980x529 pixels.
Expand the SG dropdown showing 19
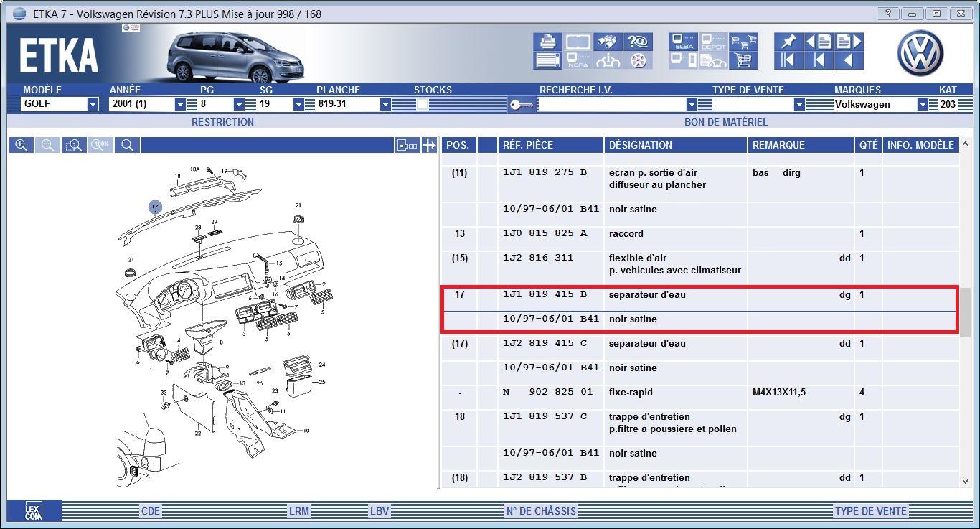click(298, 104)
